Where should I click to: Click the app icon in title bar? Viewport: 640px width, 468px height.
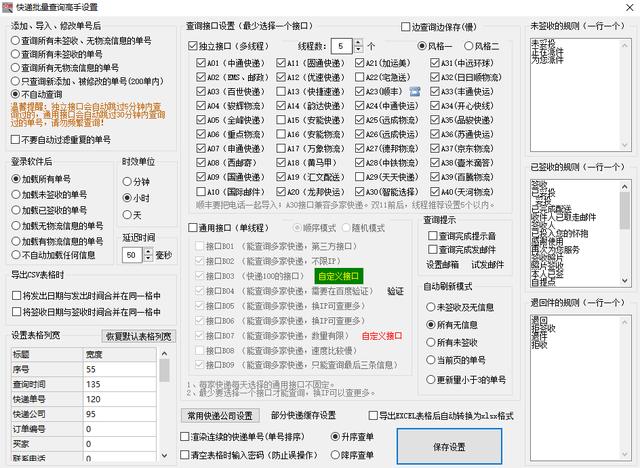[9, 8]
